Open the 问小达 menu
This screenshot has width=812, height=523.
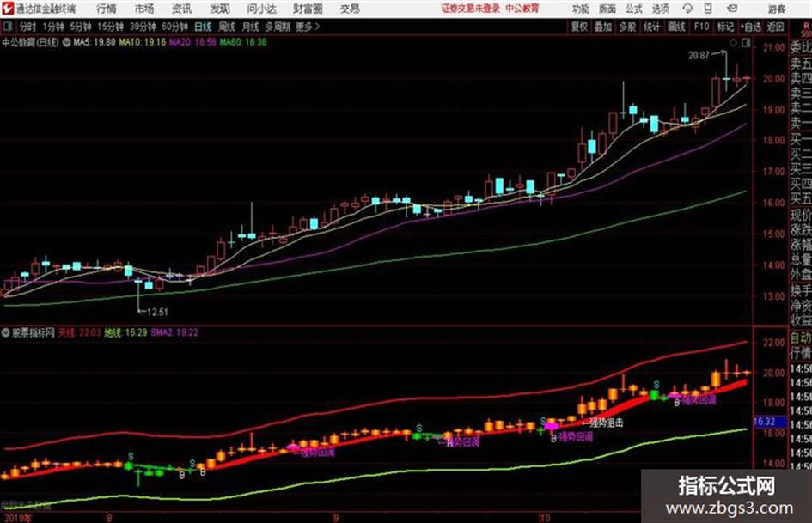point(261,9)
